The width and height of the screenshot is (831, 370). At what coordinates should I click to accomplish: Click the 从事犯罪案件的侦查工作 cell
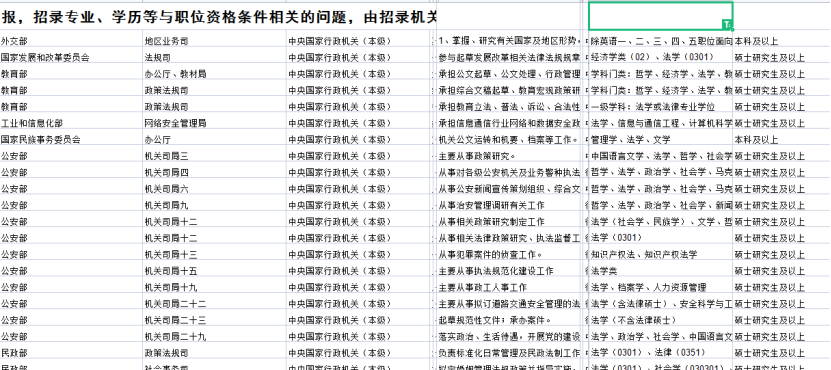click(x=510, y=254)
